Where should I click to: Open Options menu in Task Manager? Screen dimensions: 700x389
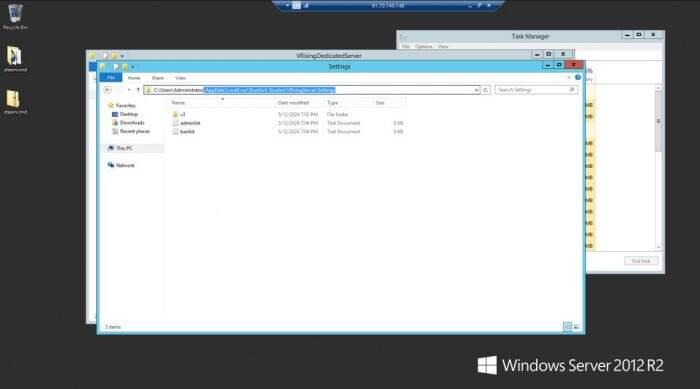424,46
